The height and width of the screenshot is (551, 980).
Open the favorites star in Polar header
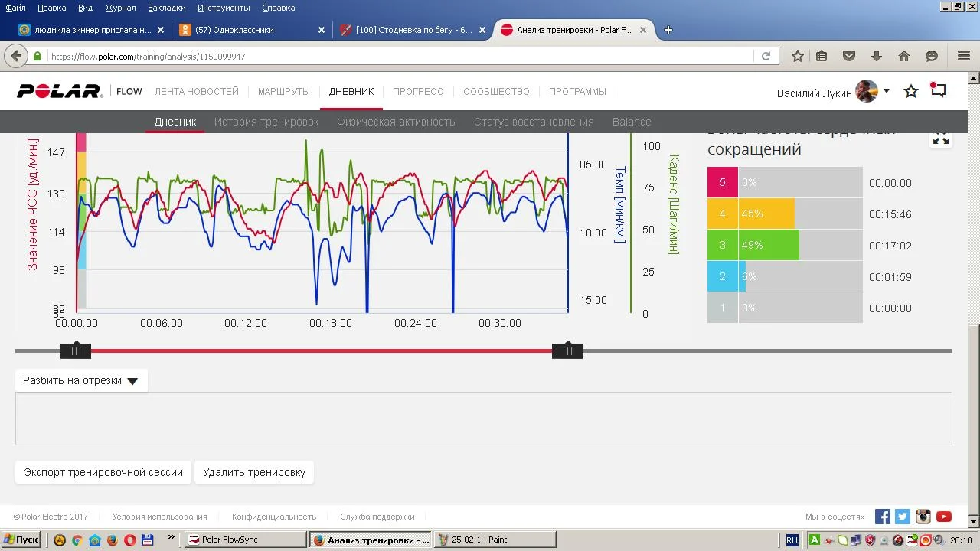click(x=911, y=91)
